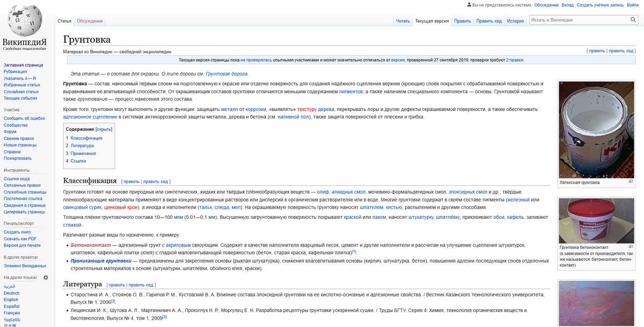Open the адгезионное сцепление link

(x=90, y=116)
